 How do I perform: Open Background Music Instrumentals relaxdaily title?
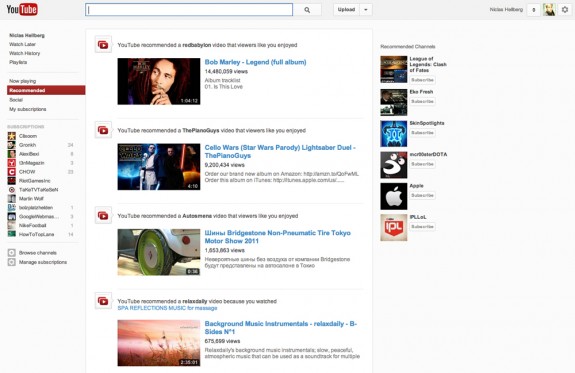(281, 328)
